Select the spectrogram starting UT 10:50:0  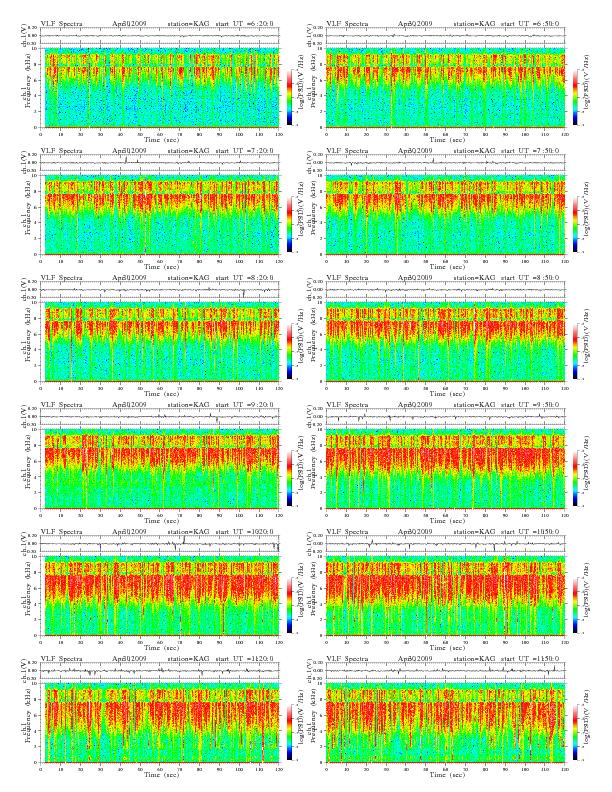coord(446,596)
